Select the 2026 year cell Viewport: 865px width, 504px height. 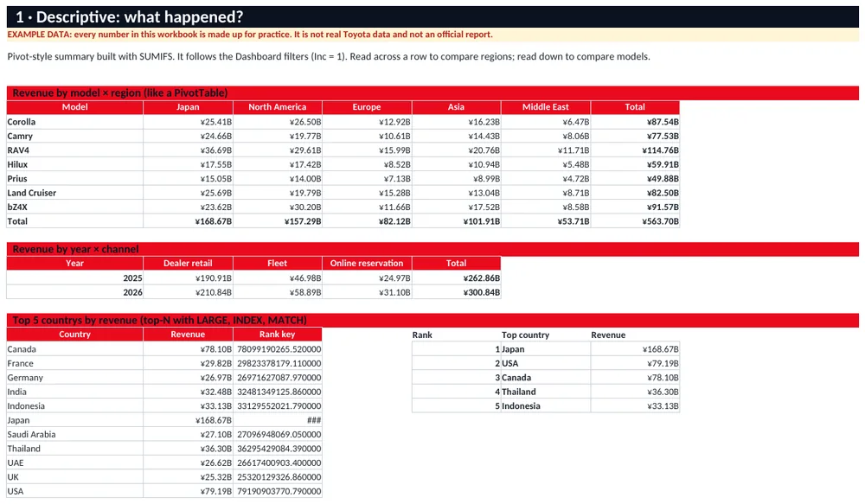[x=75, y=292]
